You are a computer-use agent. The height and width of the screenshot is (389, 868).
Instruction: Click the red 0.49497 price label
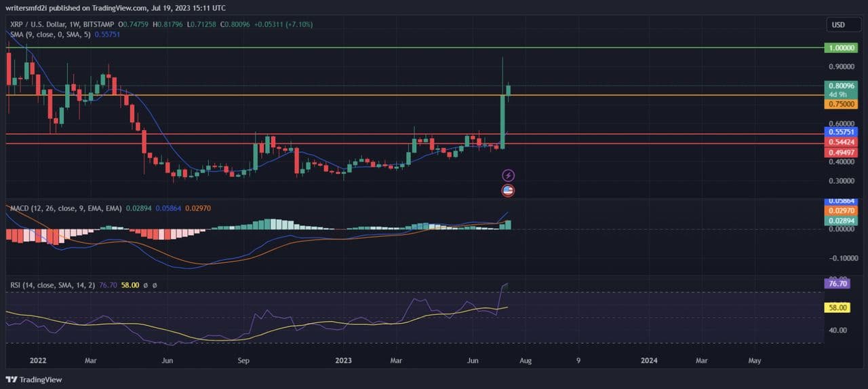coord(841,153)
